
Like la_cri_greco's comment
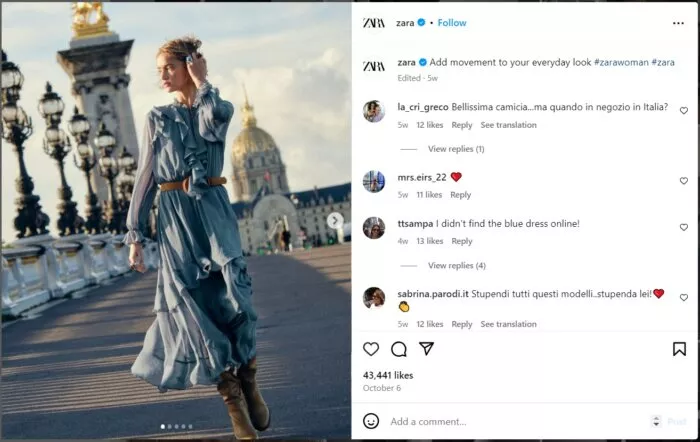pos(684,111)
